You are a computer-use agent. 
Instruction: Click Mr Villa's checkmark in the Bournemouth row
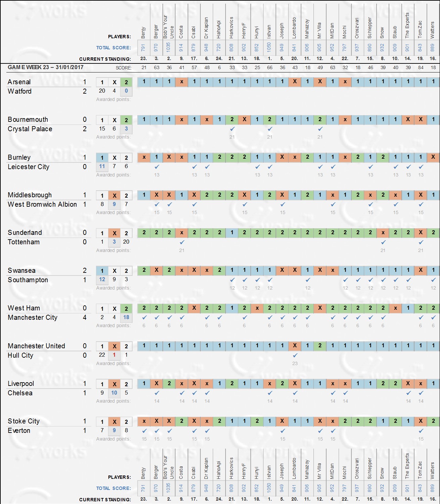point(320,129)
